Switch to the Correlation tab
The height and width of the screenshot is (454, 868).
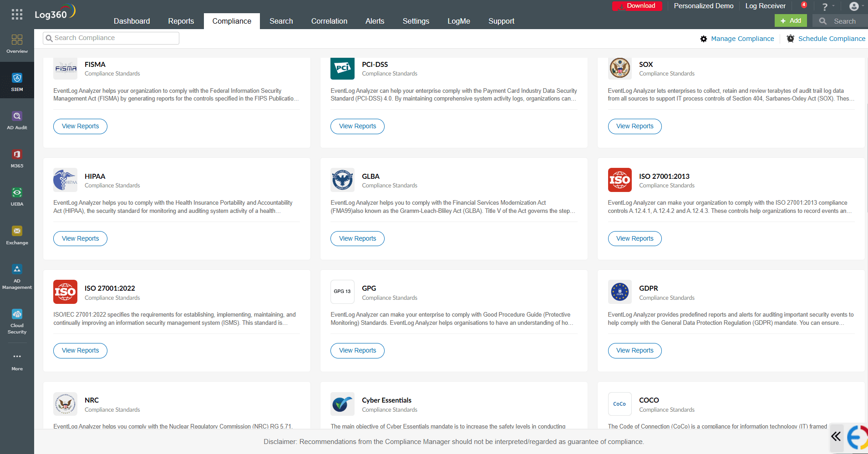coord(329,21)
